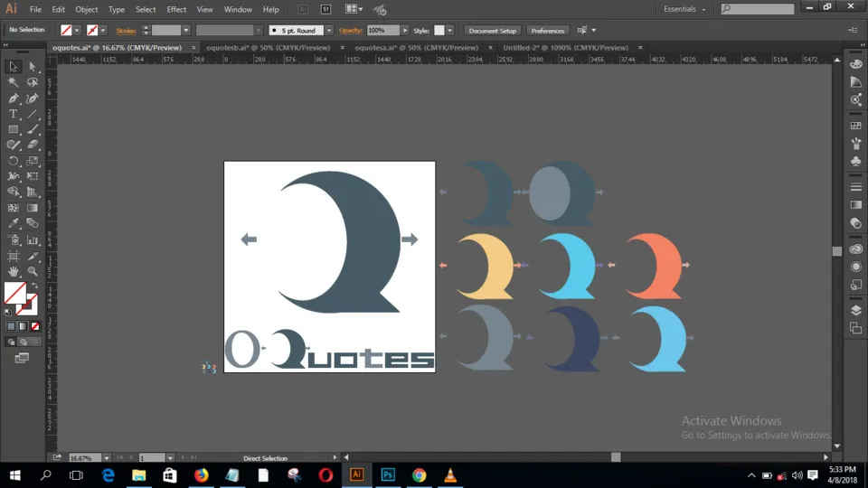The height and width of the screenshot is (488, 868).
Task: Open the Essentials workspace switcher
Action: point(684,9)
